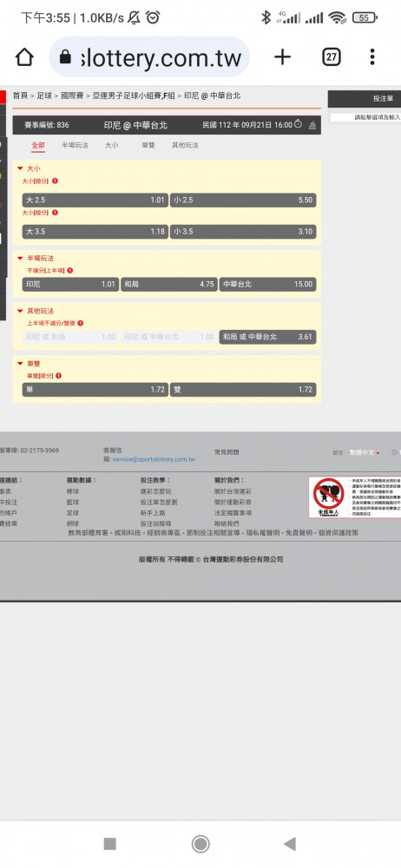The image size is (401, 868).
Task: Tap Android back navigation triangle
Action: click(289, 844)
